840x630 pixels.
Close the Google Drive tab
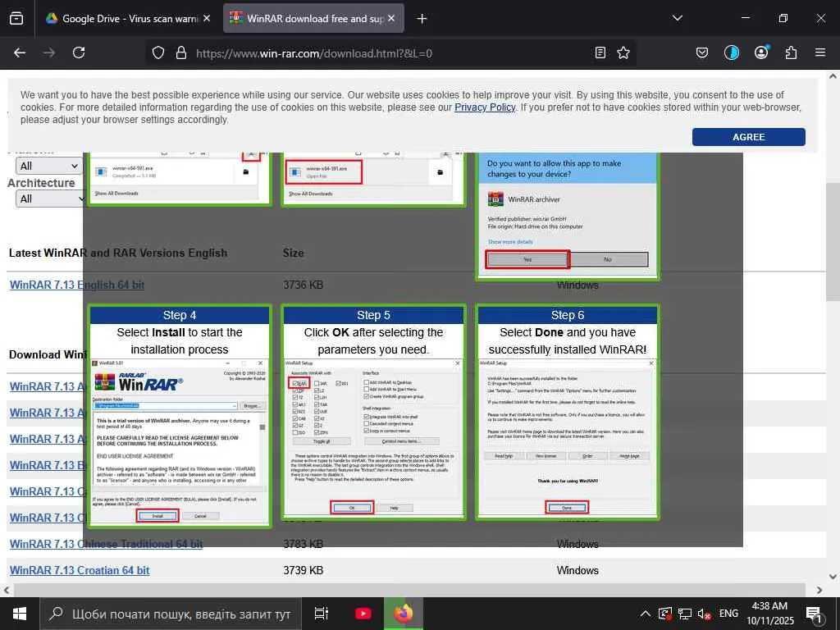pyautogui.click(x=206, y=18)
